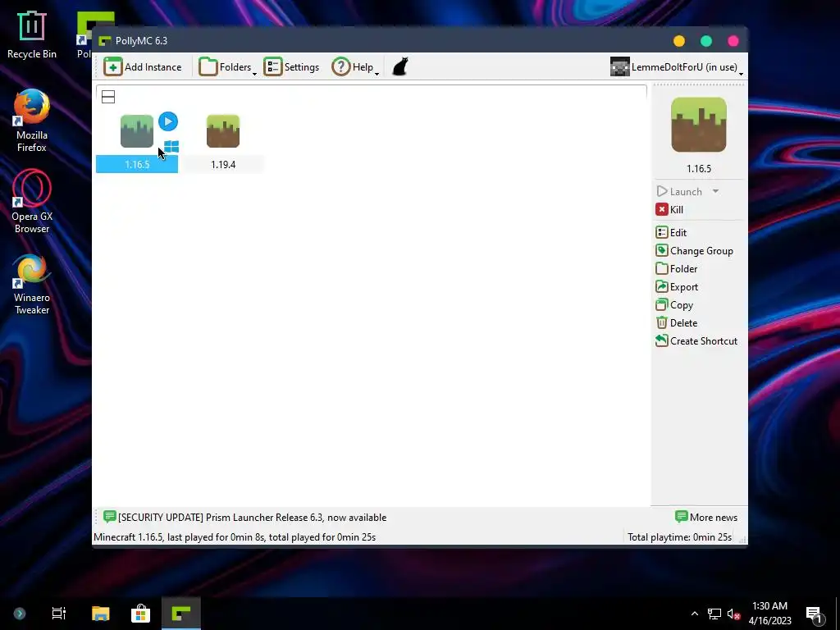
Task: Select the 1.16.5 instance icon
Action: [x=137, y=131]
